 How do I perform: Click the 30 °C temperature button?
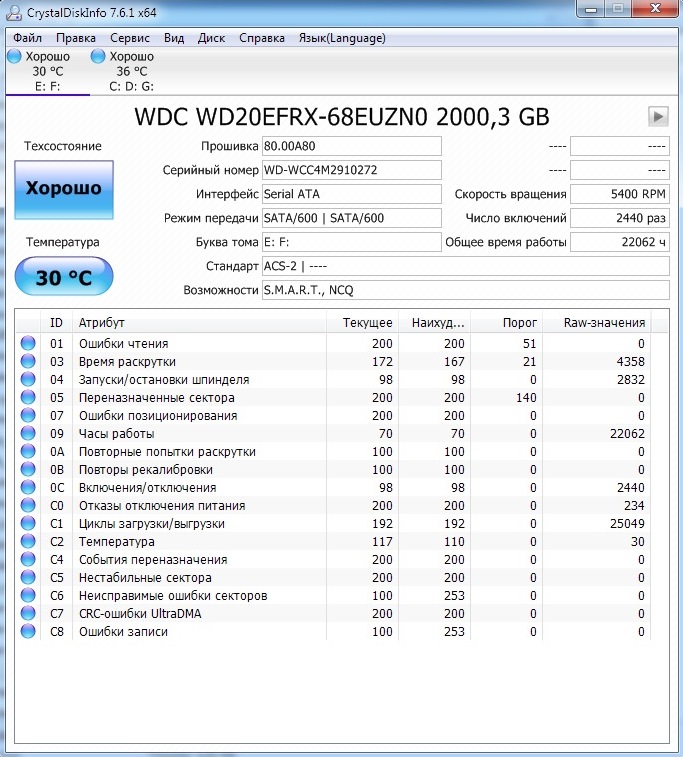64,277
